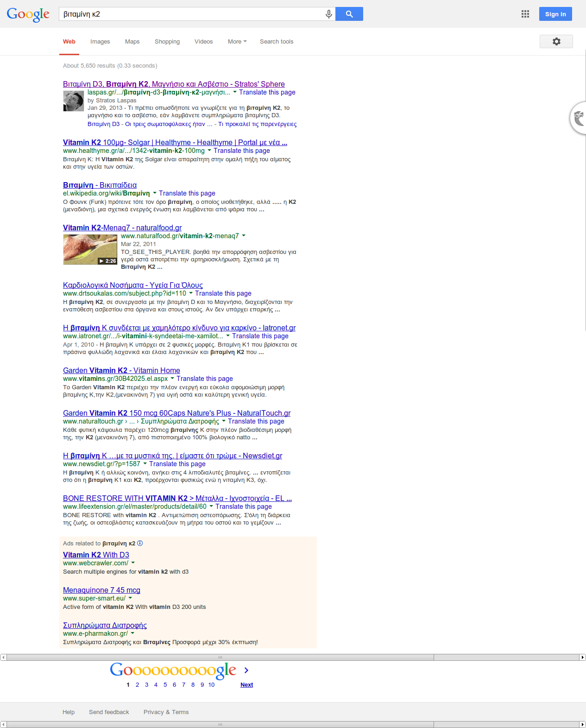Open the super-smart.eu ad dropdown arrow
The image size is (586, 728).
(x=130, y=598)
